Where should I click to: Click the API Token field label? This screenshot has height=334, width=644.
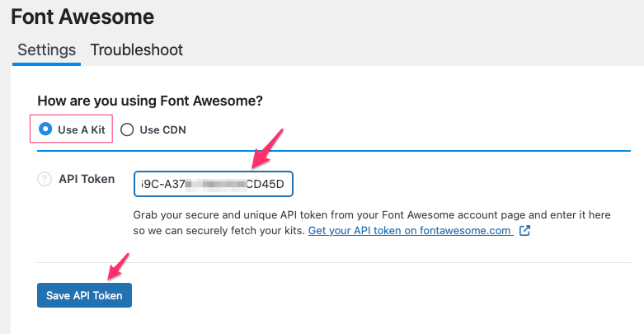tap(87, 179)
